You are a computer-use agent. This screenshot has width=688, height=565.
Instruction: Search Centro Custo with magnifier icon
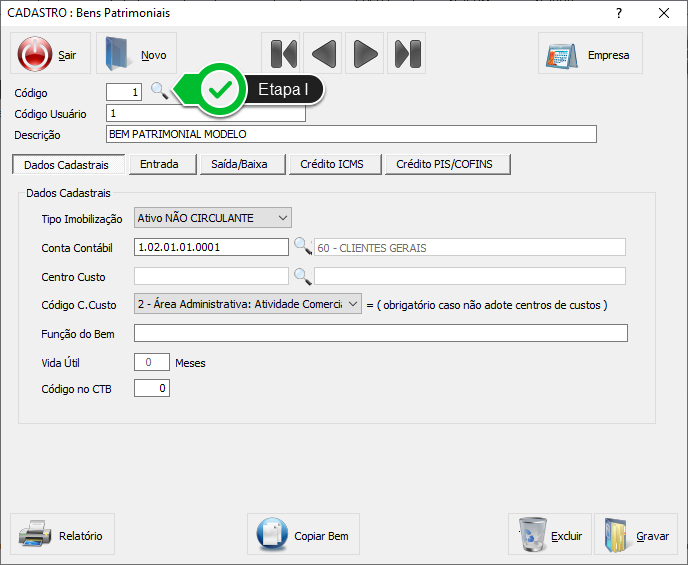301,276
